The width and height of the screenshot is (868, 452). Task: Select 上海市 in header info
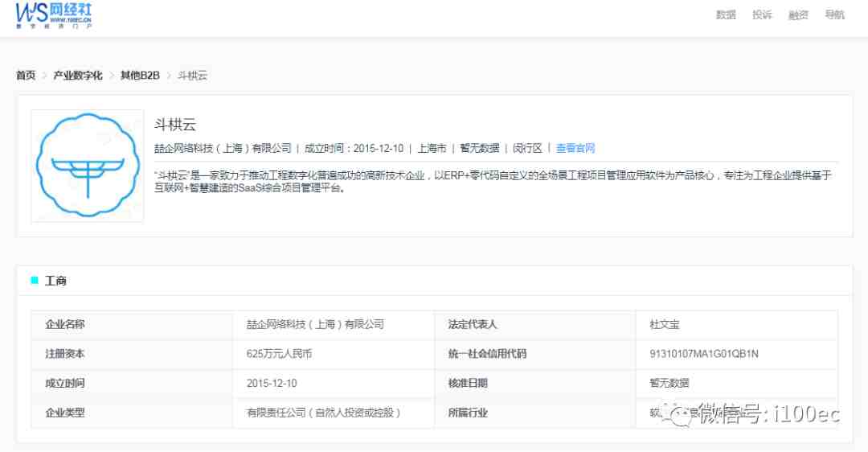click(432, 148)
